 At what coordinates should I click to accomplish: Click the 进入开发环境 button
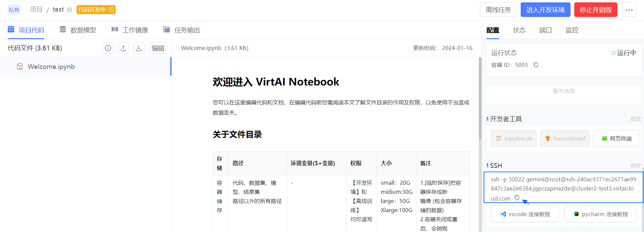[x=545, y=10]
